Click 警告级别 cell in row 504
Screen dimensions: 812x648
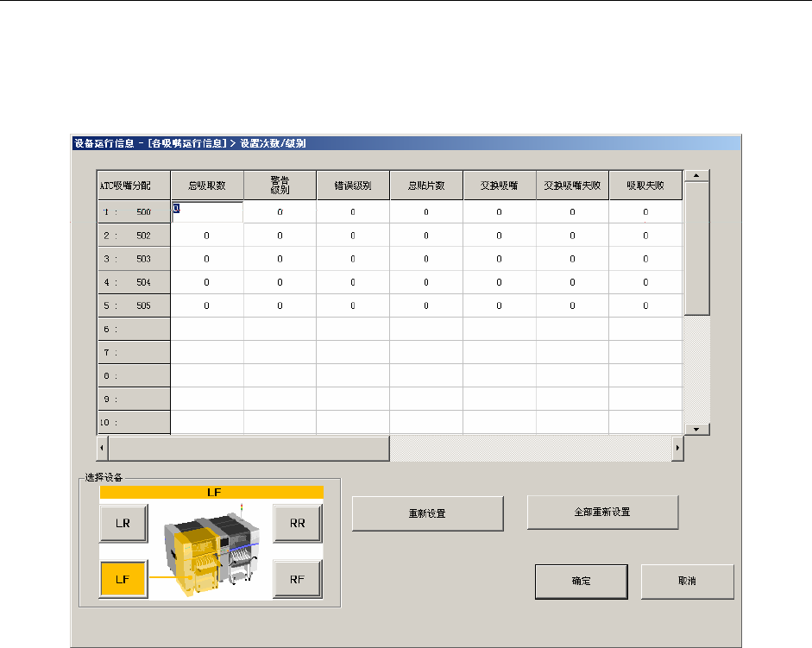pos(280,282)
